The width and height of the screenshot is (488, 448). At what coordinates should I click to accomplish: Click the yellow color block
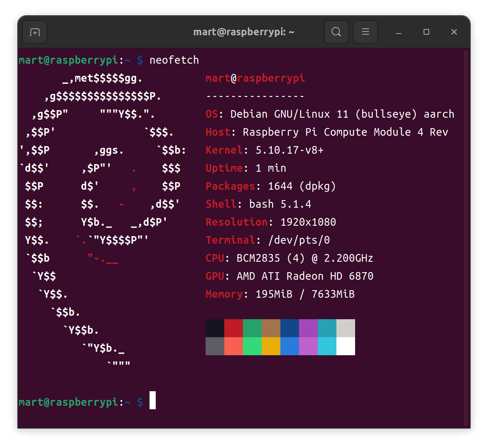click(271, 346)
